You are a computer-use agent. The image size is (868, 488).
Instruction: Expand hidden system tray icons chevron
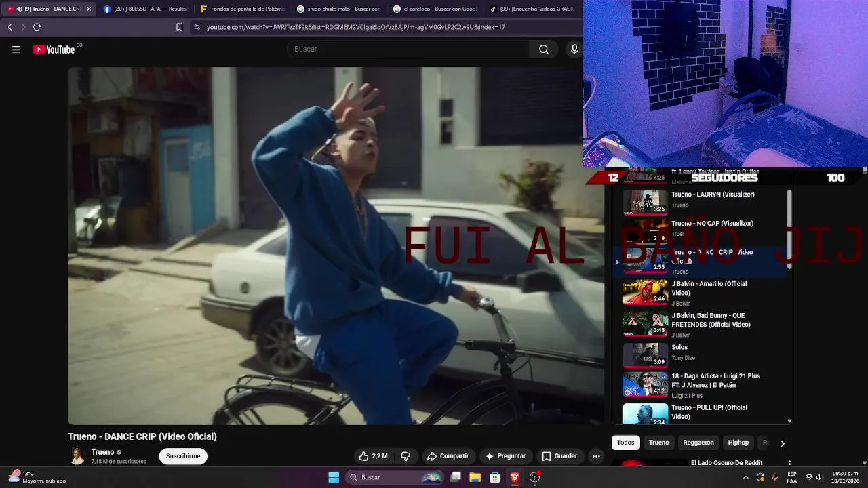[x=746, y=477]
